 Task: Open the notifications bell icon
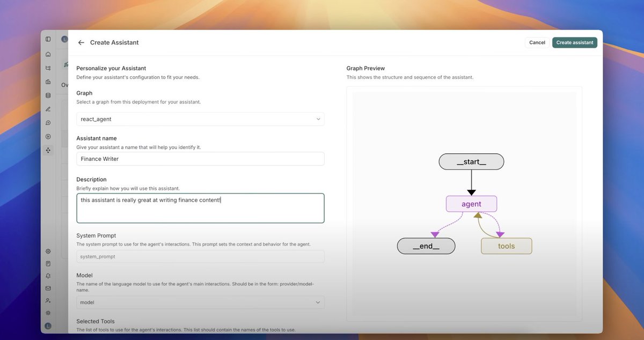coord(48,276)
